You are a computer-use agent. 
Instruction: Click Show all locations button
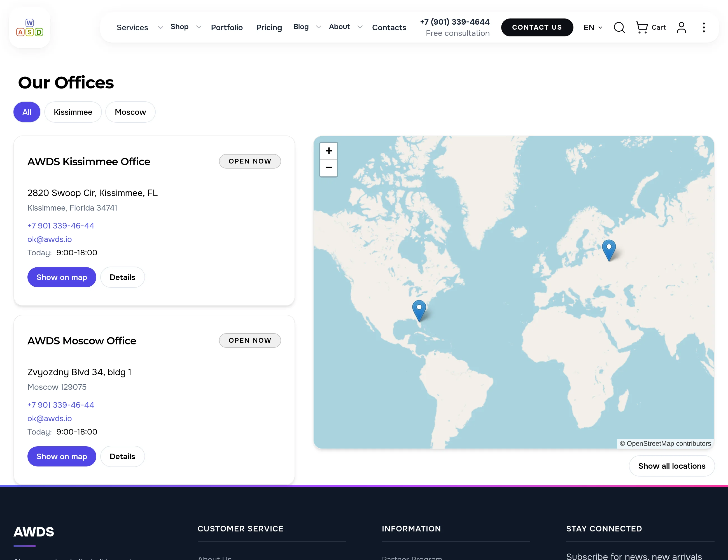pyautogui.click(x=672, y=466)
